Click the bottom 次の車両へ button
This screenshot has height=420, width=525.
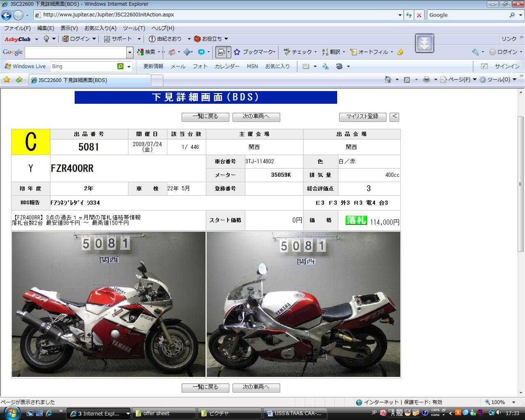coord(256,387)
